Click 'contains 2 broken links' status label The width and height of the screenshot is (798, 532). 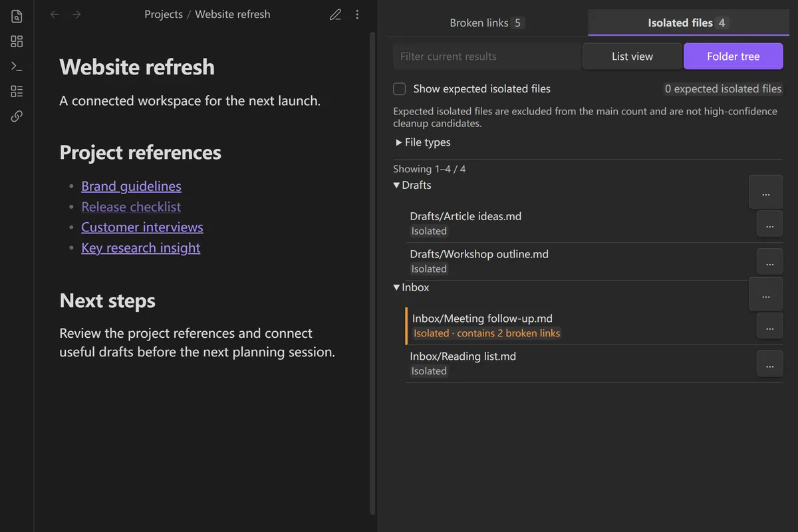coord(509,333)
